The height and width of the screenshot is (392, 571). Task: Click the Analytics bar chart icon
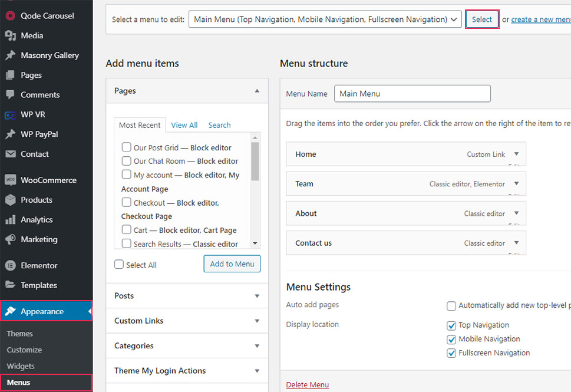tap(11, 220)
